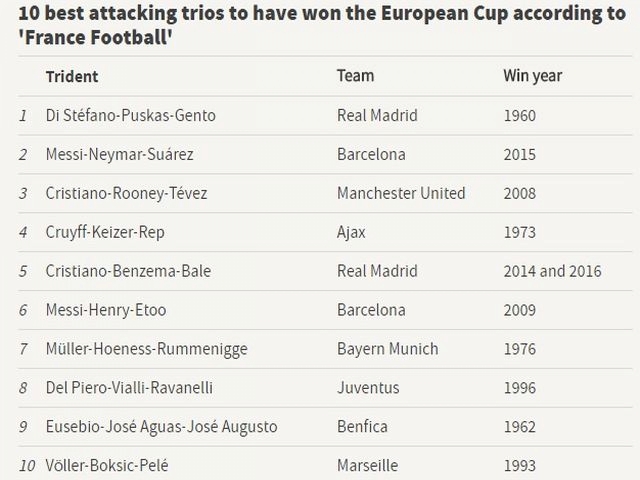640x480 pixels.
Task: Select Cristiano-Benzema-Bale trident cell
Action: pyautogui.click(x=128, y=271)
